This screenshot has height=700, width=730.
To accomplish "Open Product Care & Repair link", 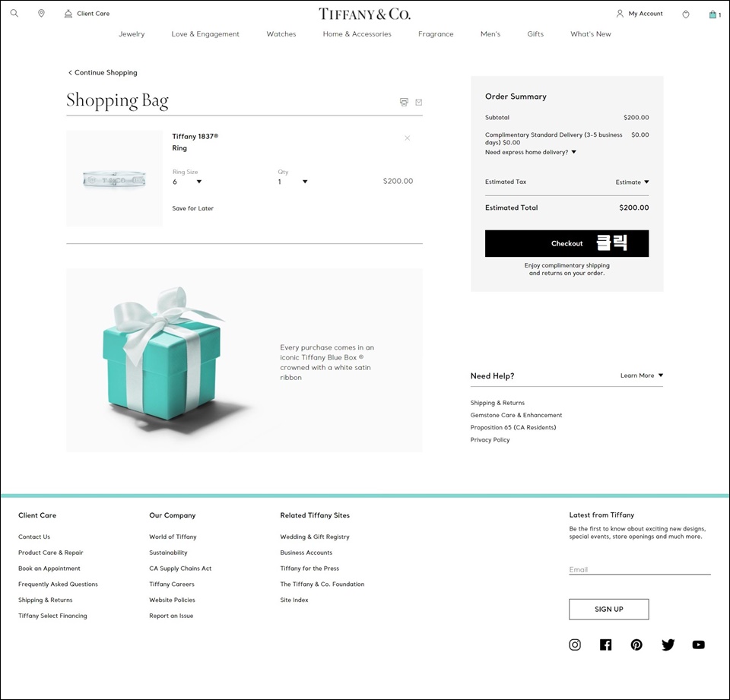I will point(51,553).
